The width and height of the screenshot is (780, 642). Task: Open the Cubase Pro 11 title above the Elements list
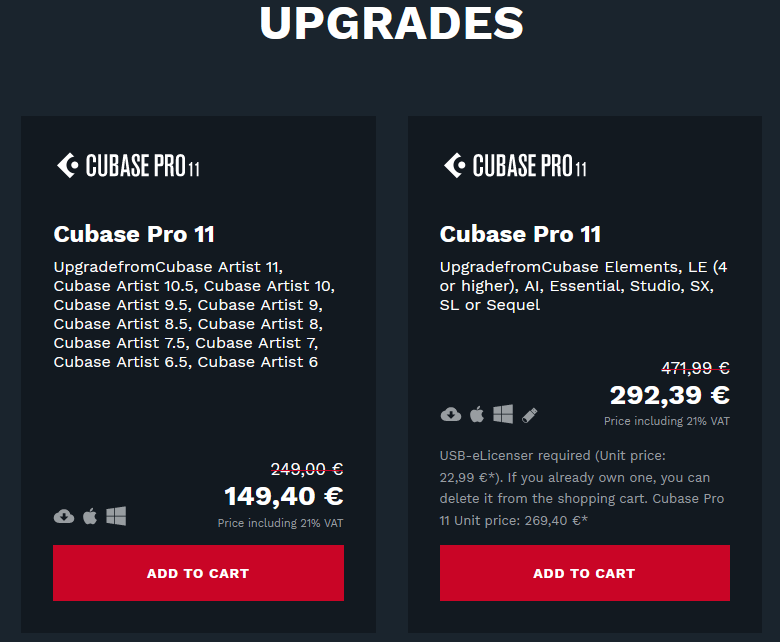(520, 234)
